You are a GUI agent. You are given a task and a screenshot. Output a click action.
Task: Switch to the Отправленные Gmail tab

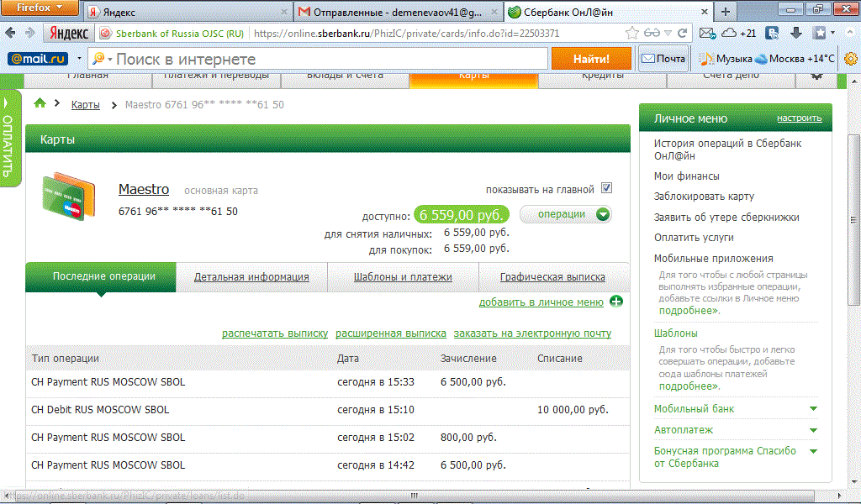pos(398,12)
